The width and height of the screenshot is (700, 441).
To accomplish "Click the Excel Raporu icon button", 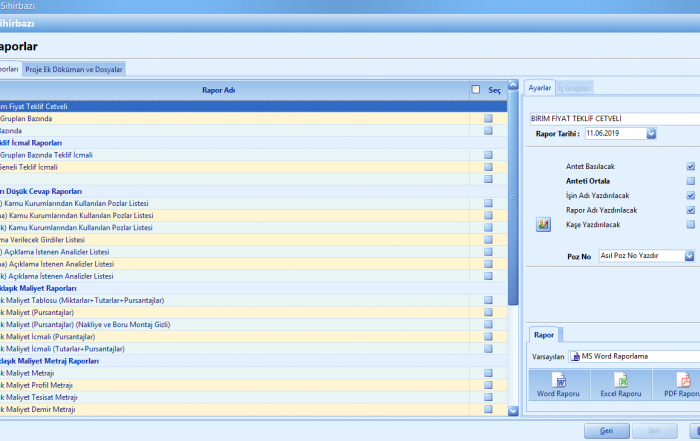I will click(x=620, y=385).
